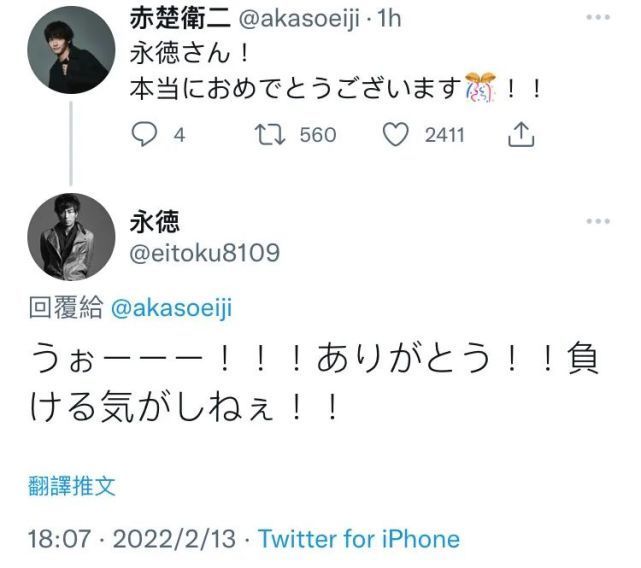Click the display name 永徳
Screen dimensions: 641x568
coord(154,222)
